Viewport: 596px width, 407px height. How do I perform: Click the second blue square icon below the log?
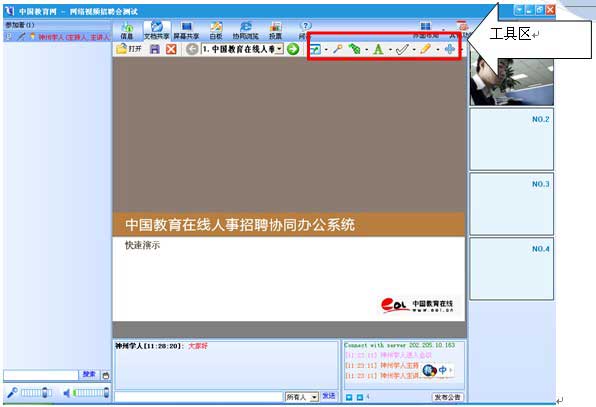(360, 397)
